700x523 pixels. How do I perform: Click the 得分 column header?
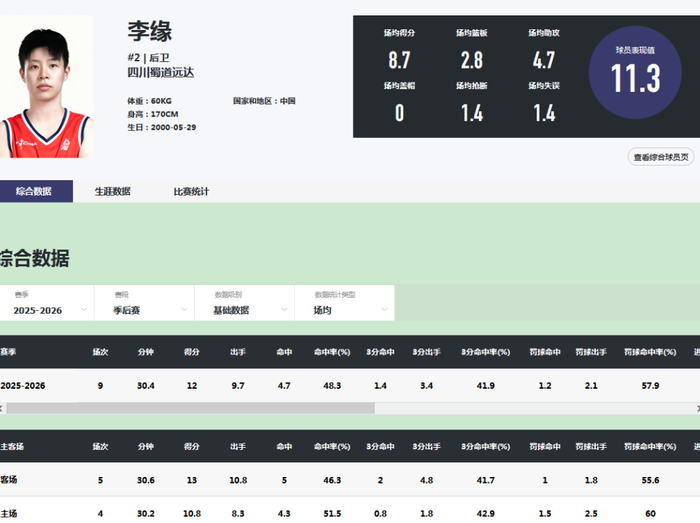[x=191, y=352]
